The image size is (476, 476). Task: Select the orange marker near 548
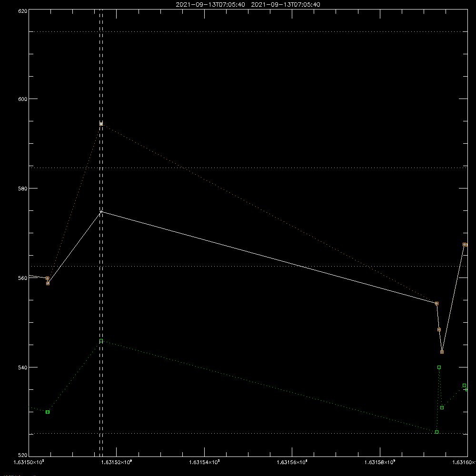439,330
